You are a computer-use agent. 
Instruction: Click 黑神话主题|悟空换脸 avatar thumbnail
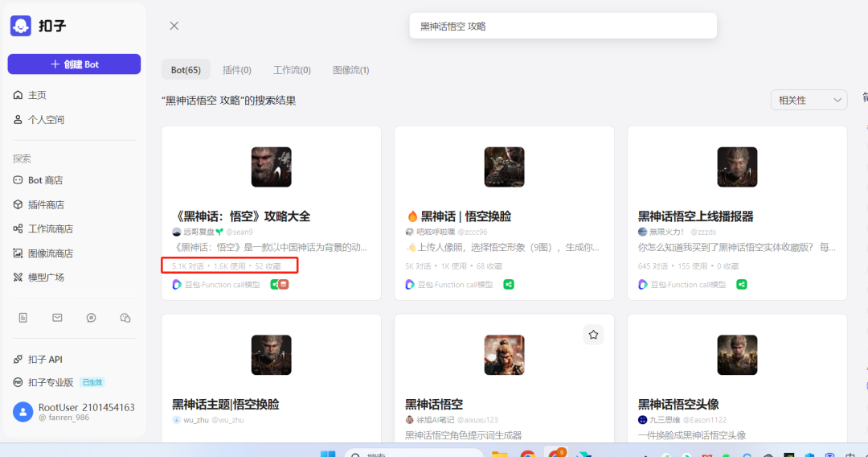coord(272,355)
